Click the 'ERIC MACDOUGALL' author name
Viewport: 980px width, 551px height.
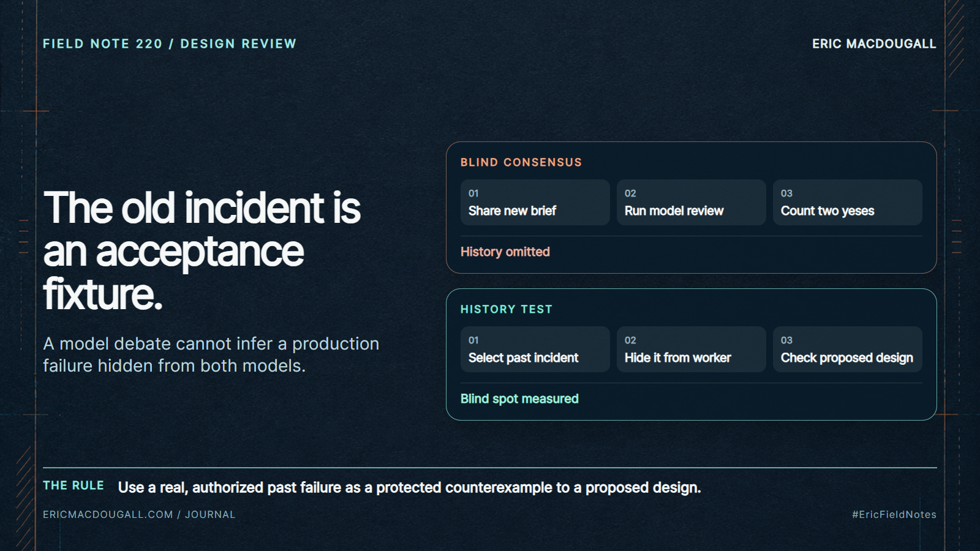point(874,43)
